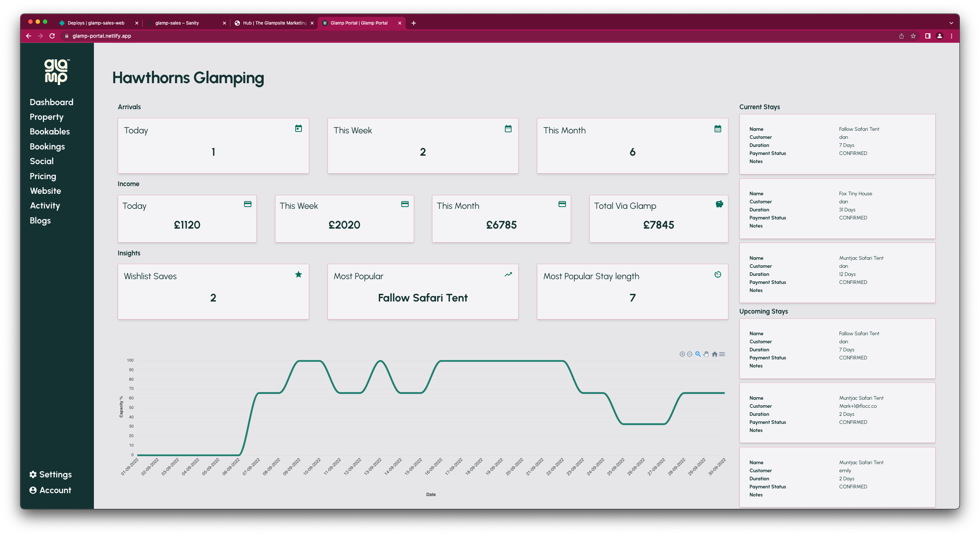980x536 pixels.
Task: Open Bookings in the sidebar
Action: (x=47, y=146)
